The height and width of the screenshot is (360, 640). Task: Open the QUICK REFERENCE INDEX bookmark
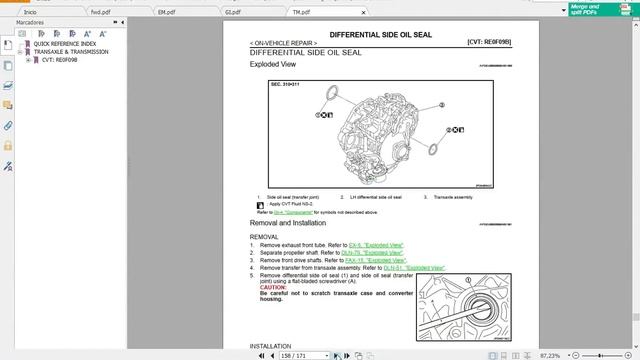point(65,44)
